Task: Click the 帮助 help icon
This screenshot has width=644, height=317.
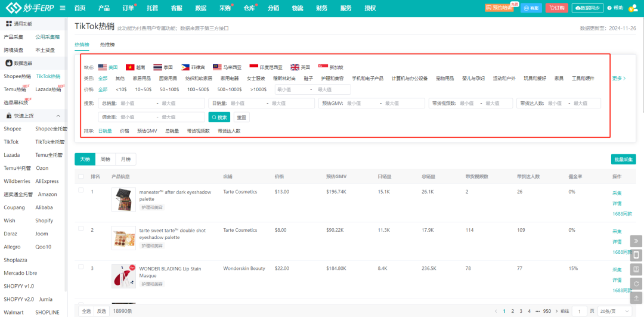Action: (615, 8)
